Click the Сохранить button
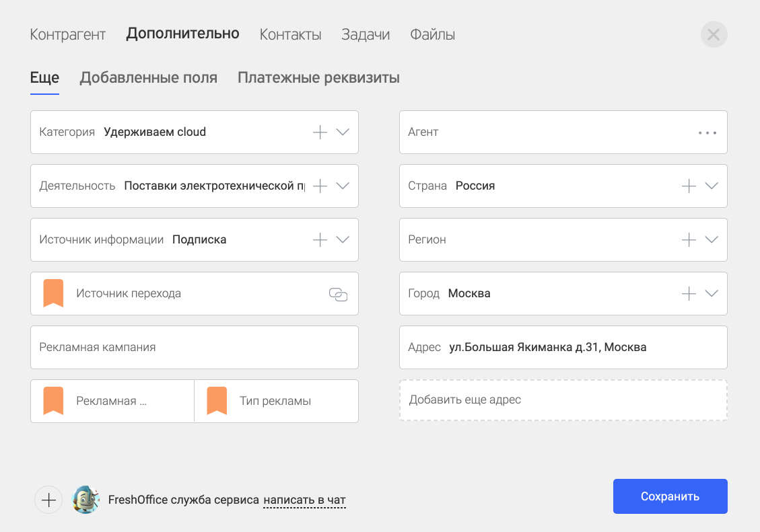The image size is (760, 532). (670, 496)
